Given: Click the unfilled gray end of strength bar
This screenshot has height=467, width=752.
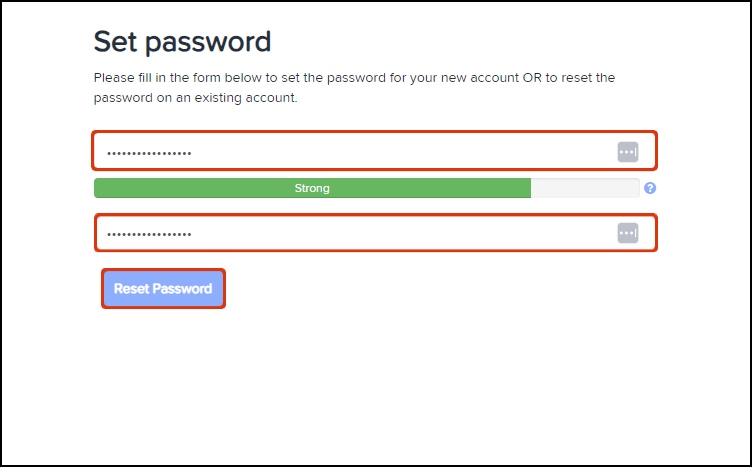Looking at the screenshot, I should (585, 188).
